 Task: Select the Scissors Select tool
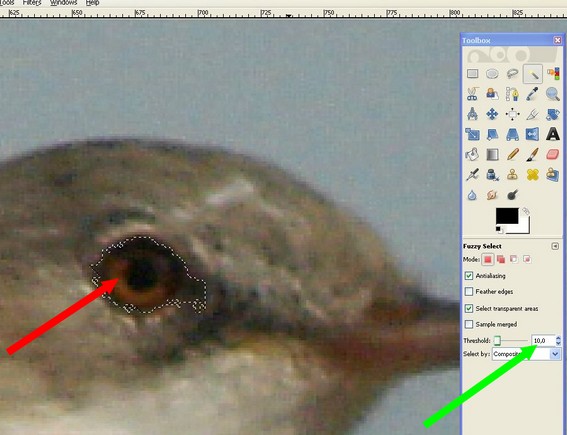472,94
